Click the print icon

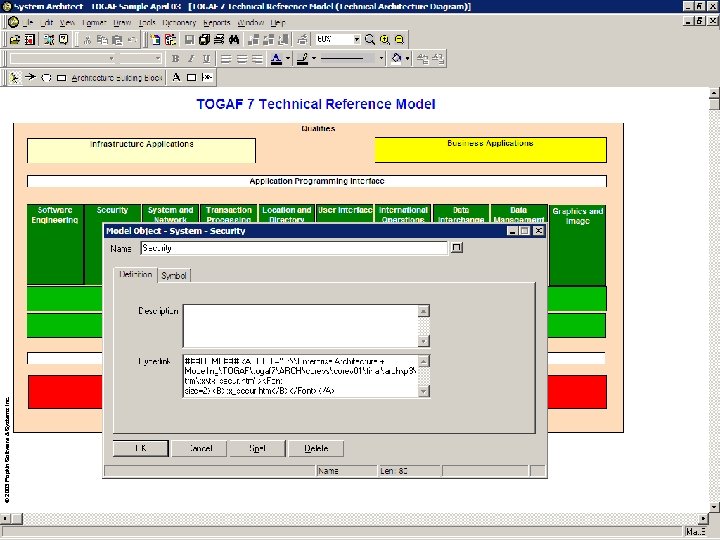point(219,40)
